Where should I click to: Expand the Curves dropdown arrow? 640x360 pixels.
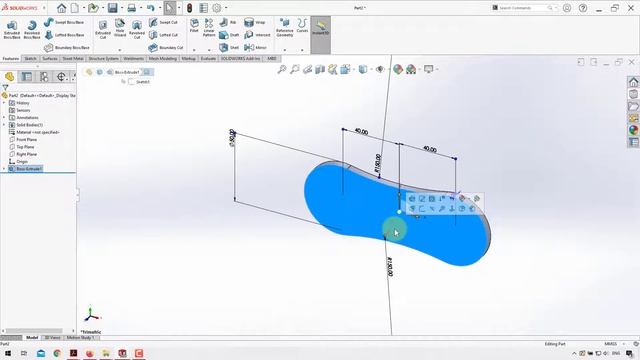(302, 50)
